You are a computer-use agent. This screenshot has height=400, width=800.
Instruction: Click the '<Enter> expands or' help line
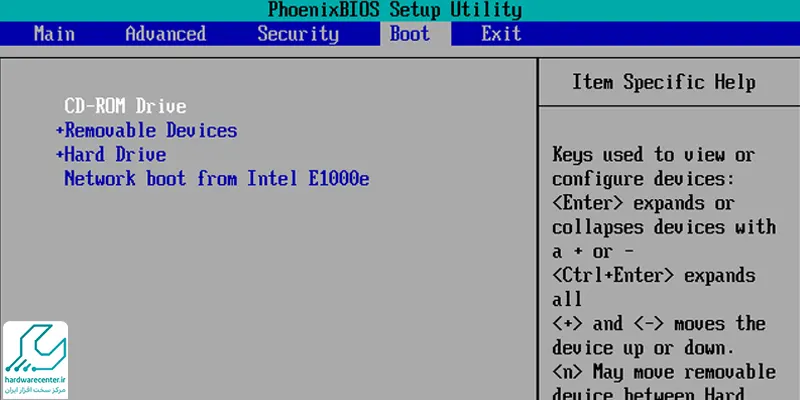pyautogui.click(x=643, y=203)
